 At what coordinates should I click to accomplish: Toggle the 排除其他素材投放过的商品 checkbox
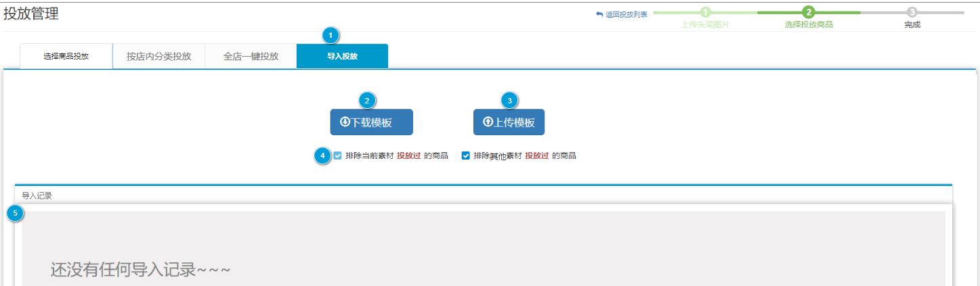pyautogui.click(x=465, y=156)
